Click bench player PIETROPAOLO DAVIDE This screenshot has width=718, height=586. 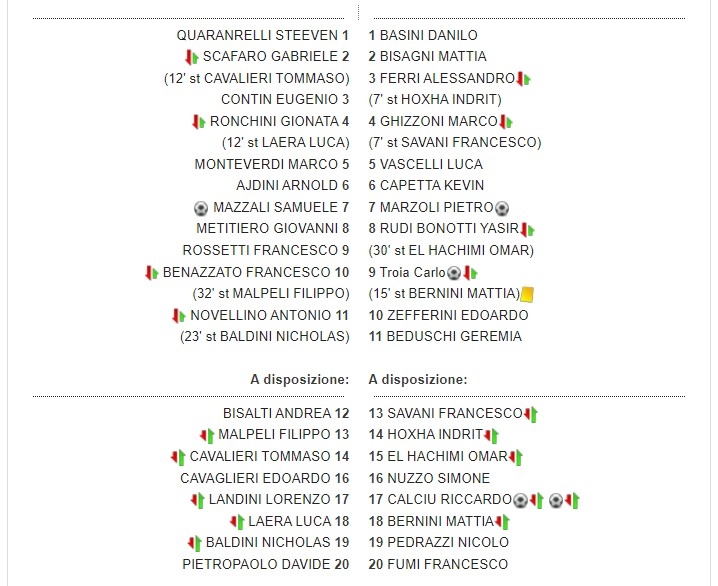pos(256,565)
